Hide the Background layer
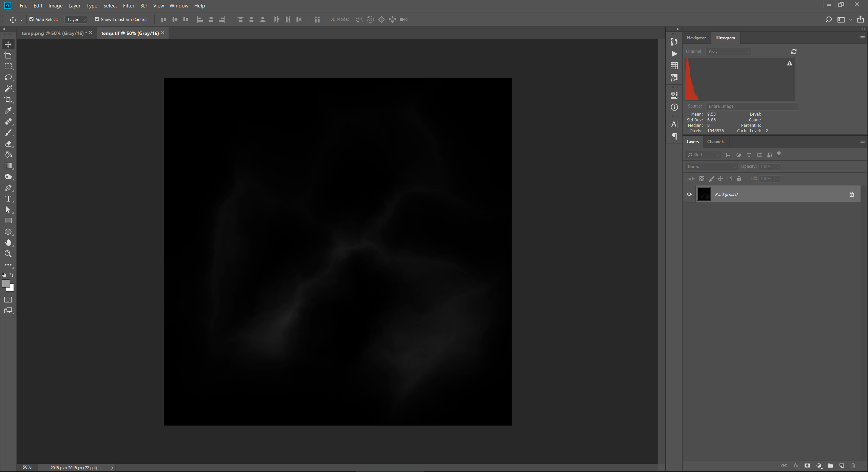 (x=689, y=194)
